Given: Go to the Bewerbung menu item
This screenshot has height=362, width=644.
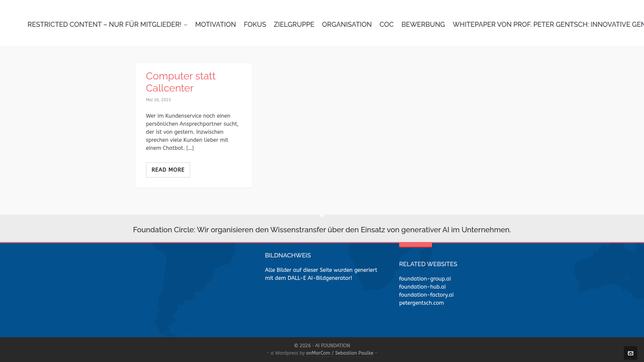Looking at the screenshot, I should (423, 24).
